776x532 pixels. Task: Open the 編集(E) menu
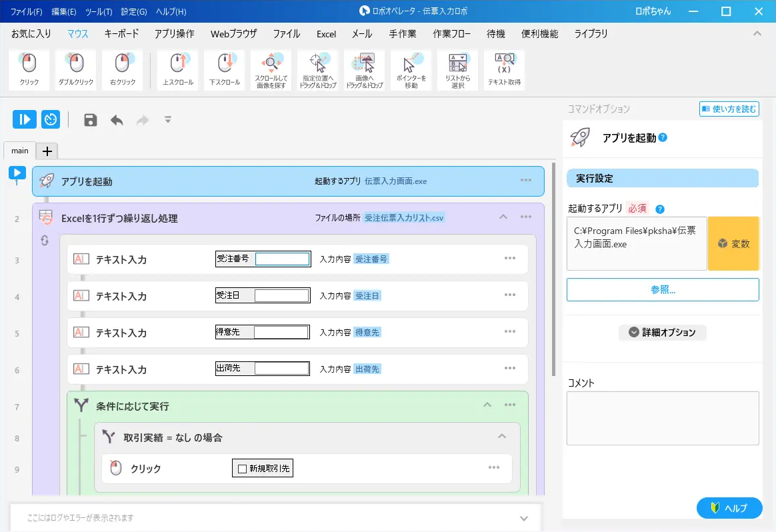(64, 11)
